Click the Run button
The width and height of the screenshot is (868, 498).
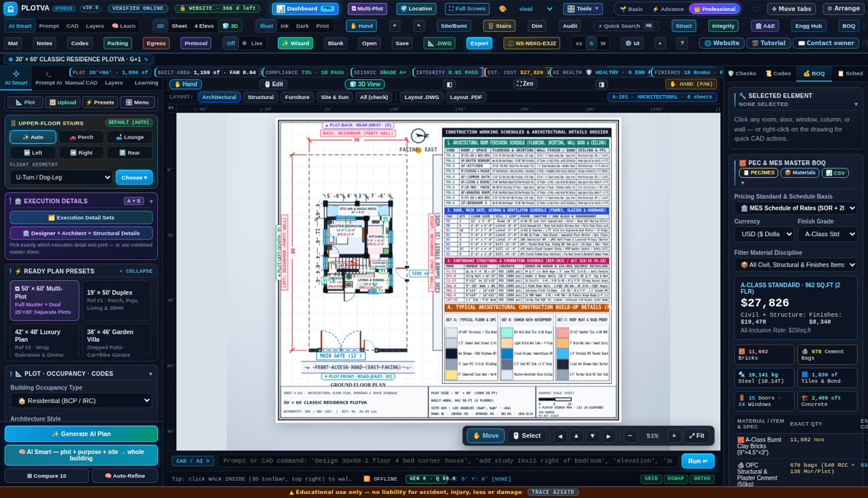tap(698, 461)
